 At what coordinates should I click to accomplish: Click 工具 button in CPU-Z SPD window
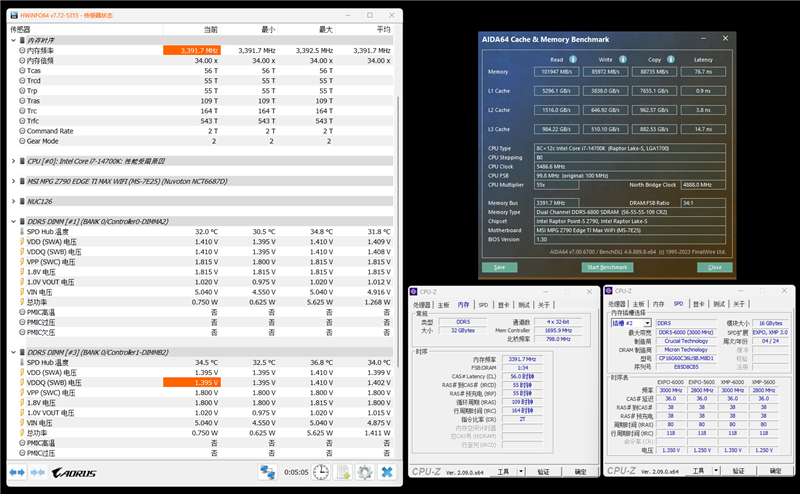click(x=698, y=471)
